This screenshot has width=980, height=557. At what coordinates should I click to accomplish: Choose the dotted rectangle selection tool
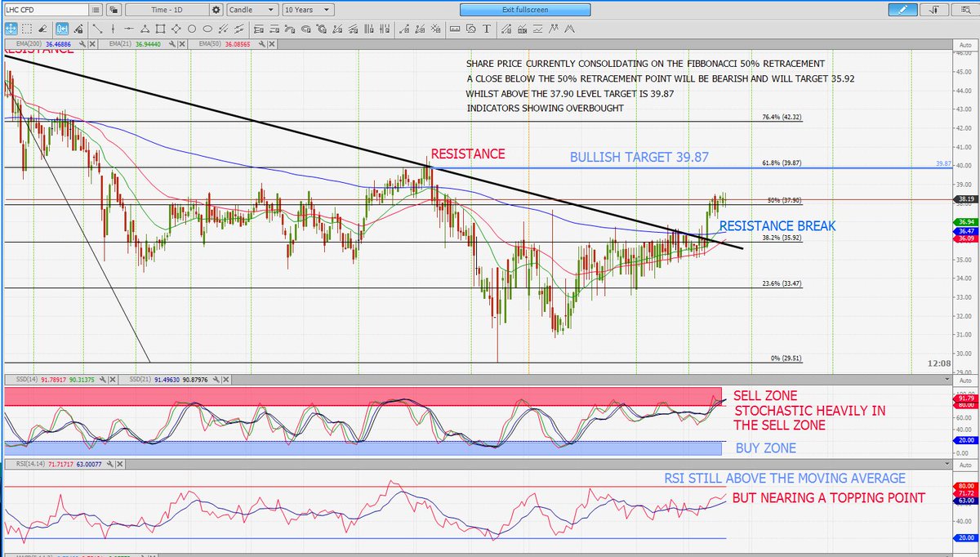click(x=27, y=29)
